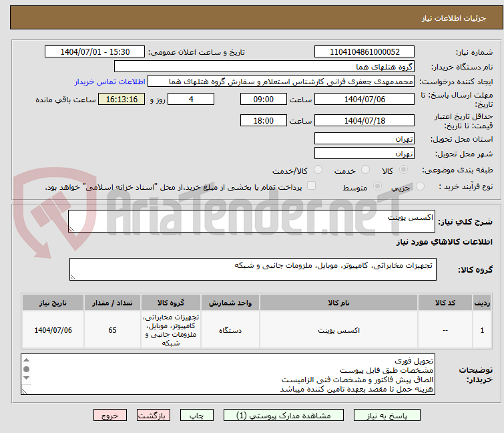
Task: Toggle the اسناد خزانه اسلامی payment checkbox
Action: pos(311,186)
